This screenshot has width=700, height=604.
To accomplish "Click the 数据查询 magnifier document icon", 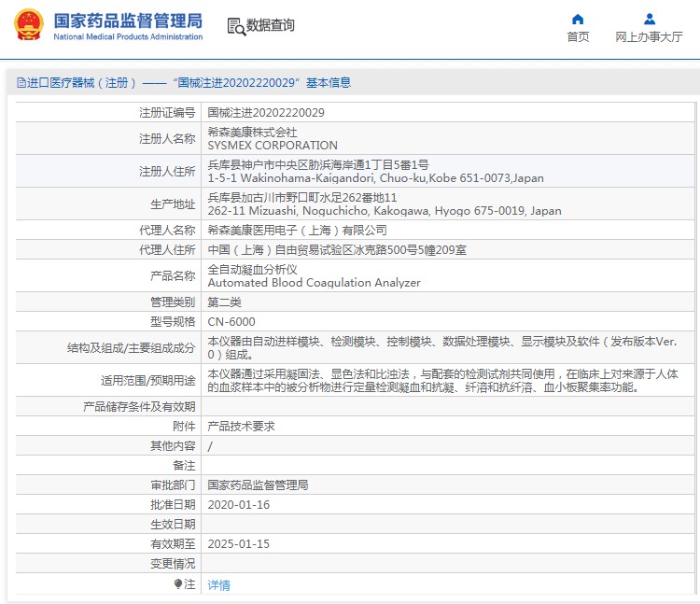I will tap(236, 26).
